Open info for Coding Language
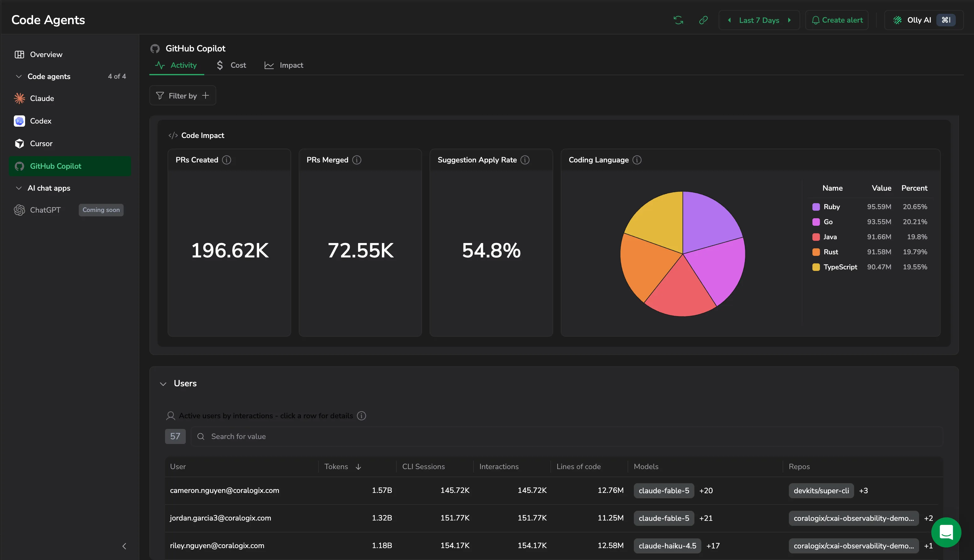974x560 pixels. click(637, 160)
